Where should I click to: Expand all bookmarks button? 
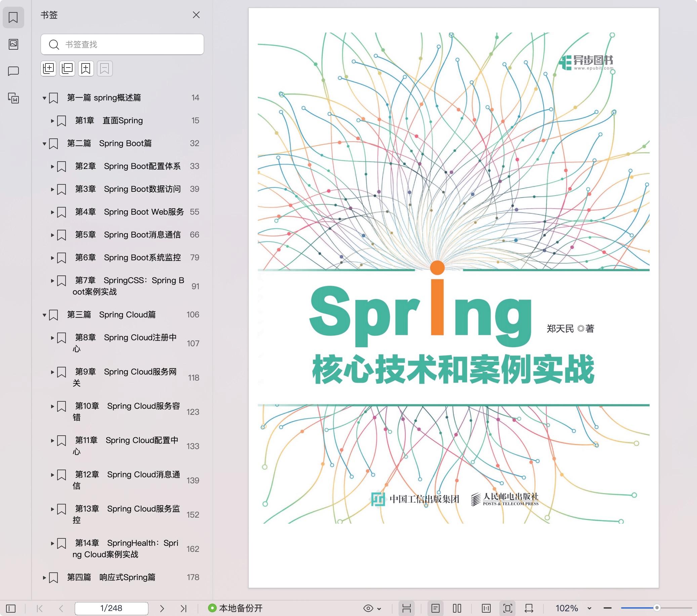(x=48, y=69)
